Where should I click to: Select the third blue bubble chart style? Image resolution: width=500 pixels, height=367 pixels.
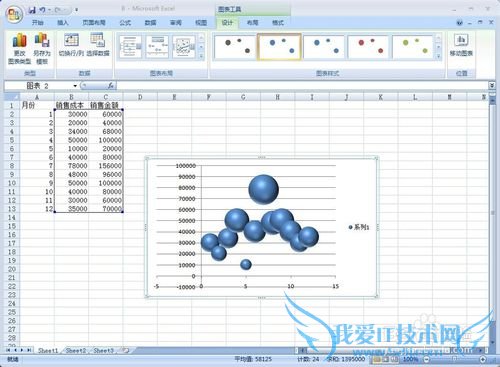324,47
